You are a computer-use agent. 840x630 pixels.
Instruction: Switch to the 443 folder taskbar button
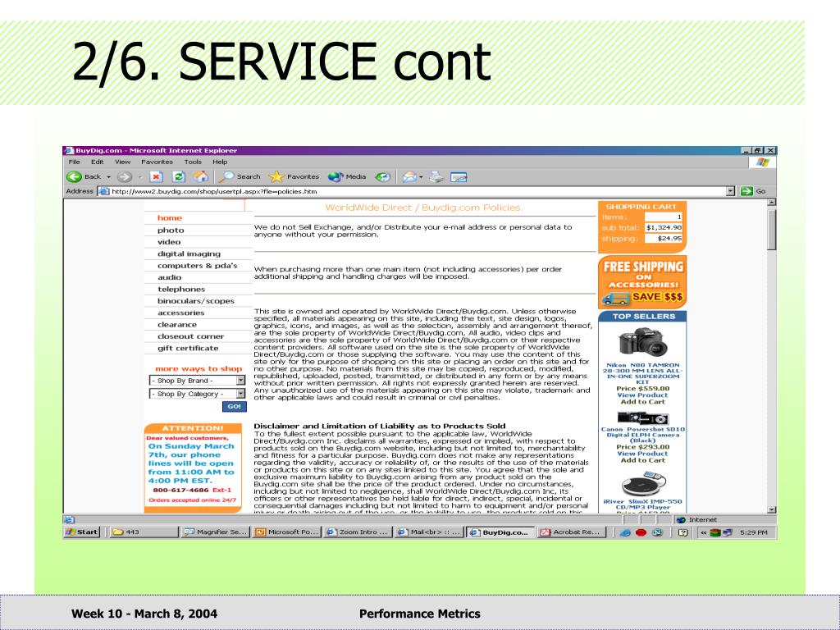(144, 532)
